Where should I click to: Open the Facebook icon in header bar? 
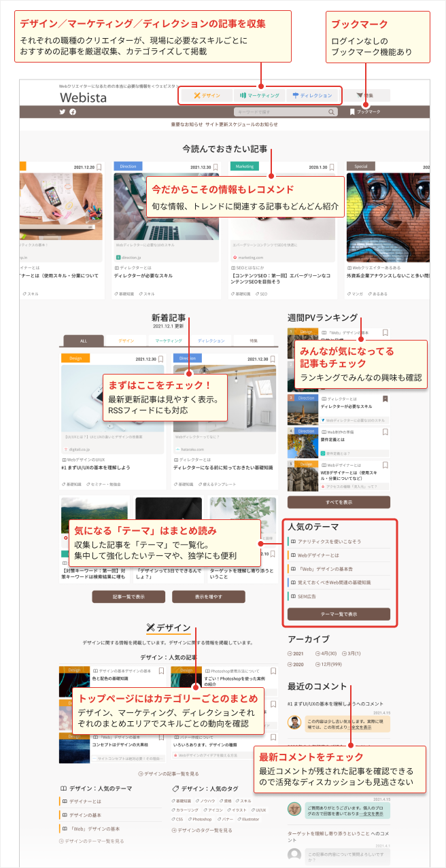pos(73,111)
